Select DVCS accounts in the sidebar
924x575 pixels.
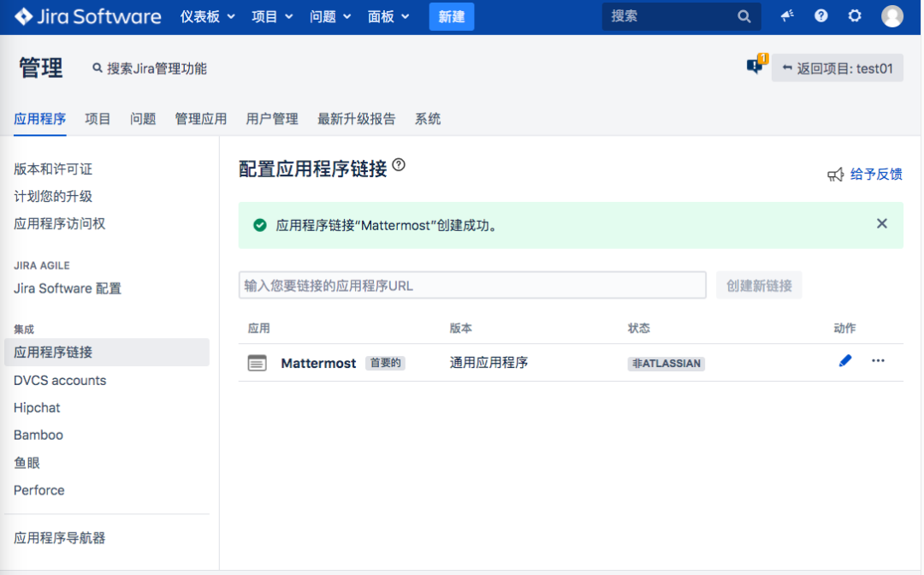click(x=59, y=380)
